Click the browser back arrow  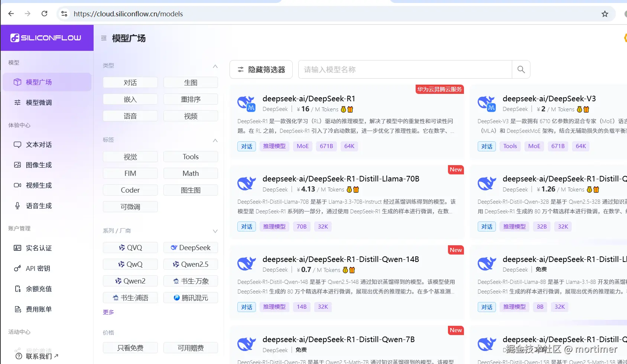click(11, 14)
